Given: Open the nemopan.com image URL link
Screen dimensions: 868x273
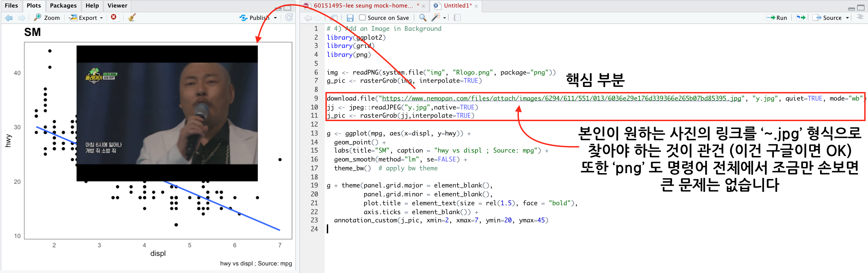Looking at the screenshot, I should (561, 99).
